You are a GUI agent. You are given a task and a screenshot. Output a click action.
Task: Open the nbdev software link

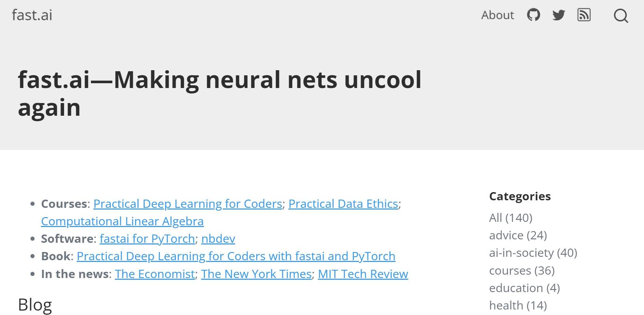(218, 239)
